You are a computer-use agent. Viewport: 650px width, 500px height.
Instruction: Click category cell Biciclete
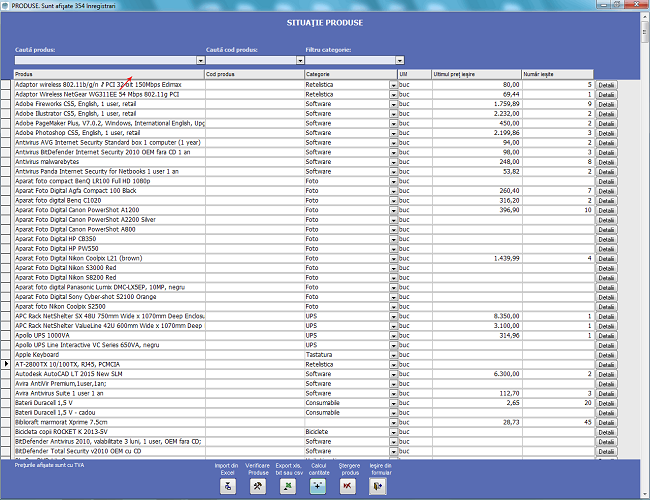coord(347,432)
